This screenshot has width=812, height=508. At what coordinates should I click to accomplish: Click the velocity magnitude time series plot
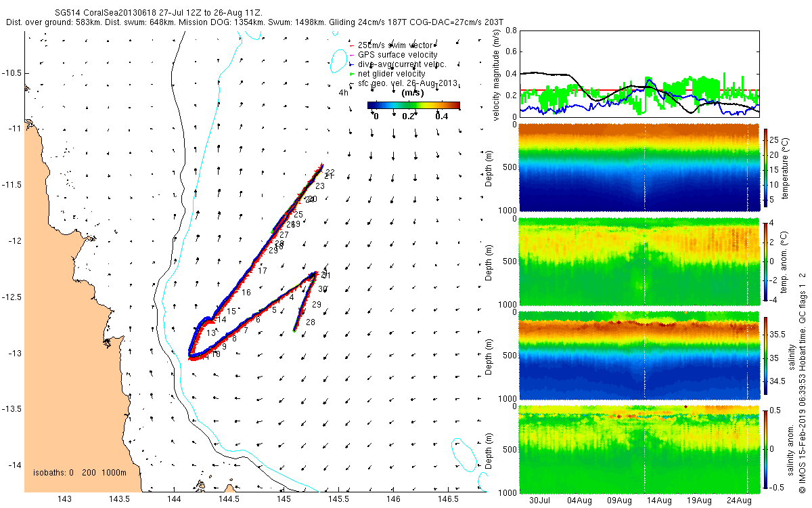pos(638,73)
